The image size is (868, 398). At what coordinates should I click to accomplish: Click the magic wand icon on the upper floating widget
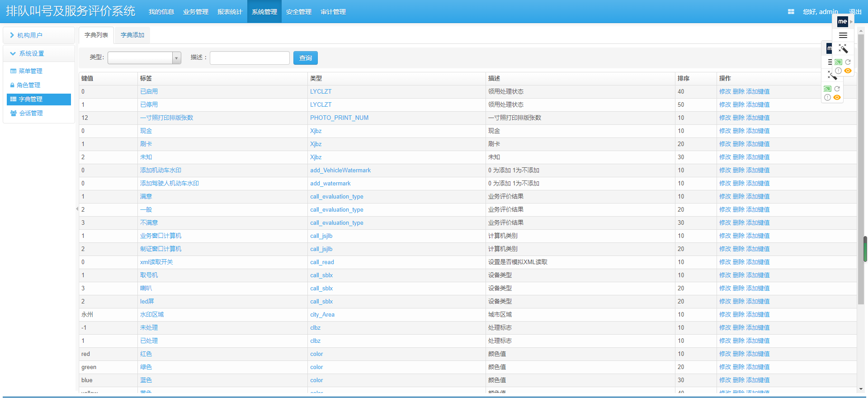pyautogui.click(x=843, y=48)
